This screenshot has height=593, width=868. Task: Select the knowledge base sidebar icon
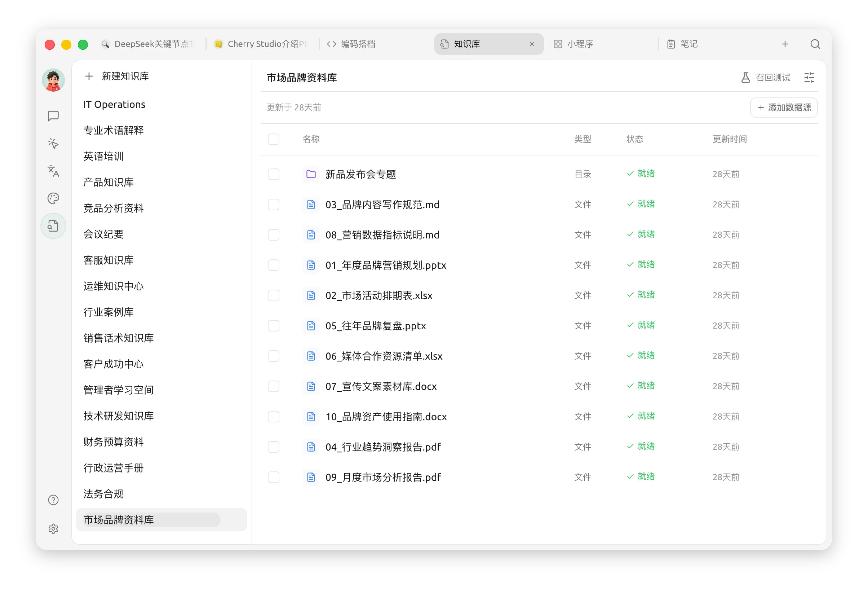pos(53,226)
